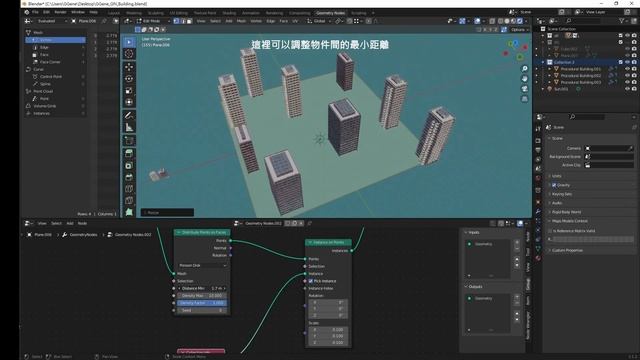
Task: Enable rendered viewport shading
Action: pyautogui.click(x=520, y=21)
